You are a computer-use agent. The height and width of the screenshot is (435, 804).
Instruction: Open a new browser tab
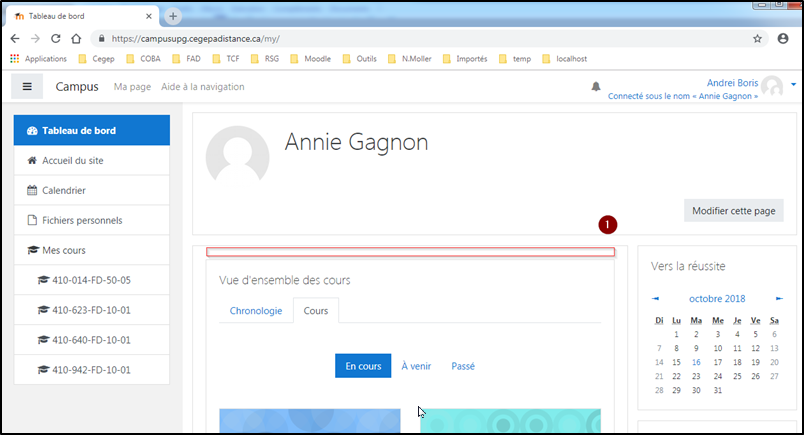(x=173, y=16)
